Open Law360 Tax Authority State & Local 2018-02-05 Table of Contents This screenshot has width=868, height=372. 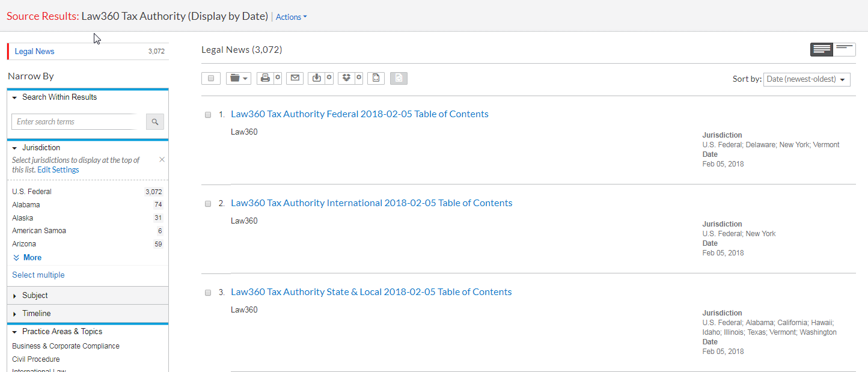pos(371,292)
